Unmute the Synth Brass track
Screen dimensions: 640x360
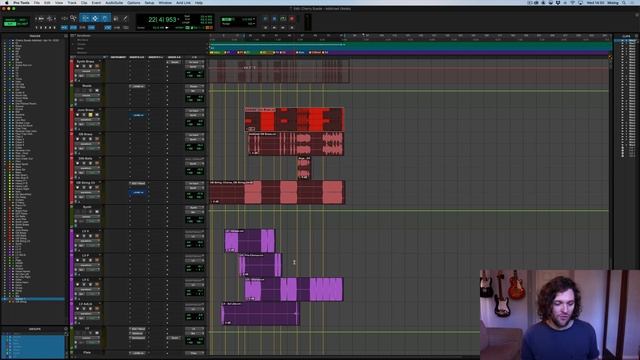[x=97, y=66]
